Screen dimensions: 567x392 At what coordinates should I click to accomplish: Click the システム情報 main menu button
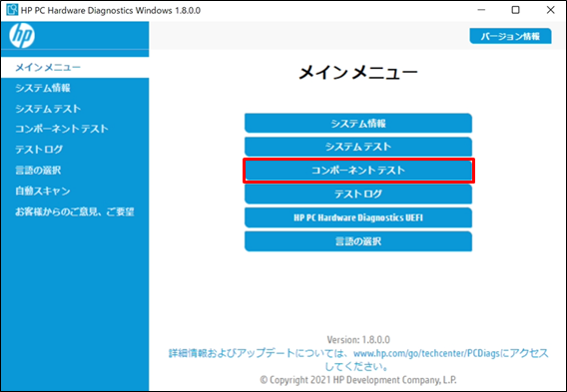pos(358,124)
